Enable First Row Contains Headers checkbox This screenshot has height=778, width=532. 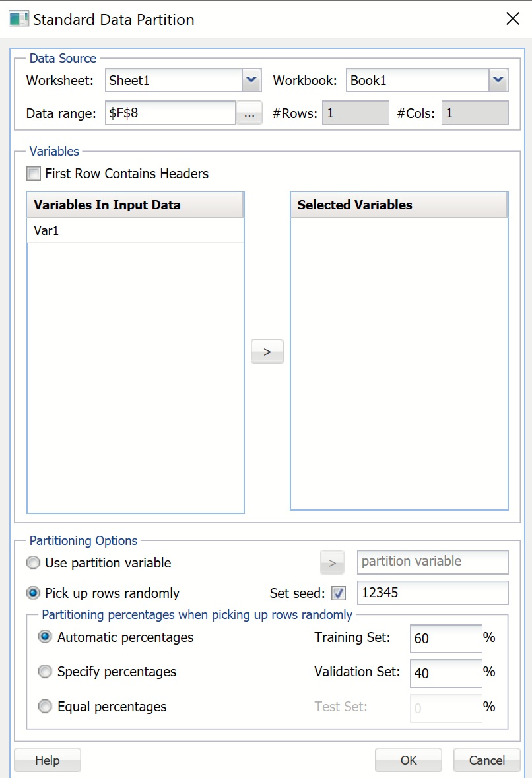click(34, 174)
